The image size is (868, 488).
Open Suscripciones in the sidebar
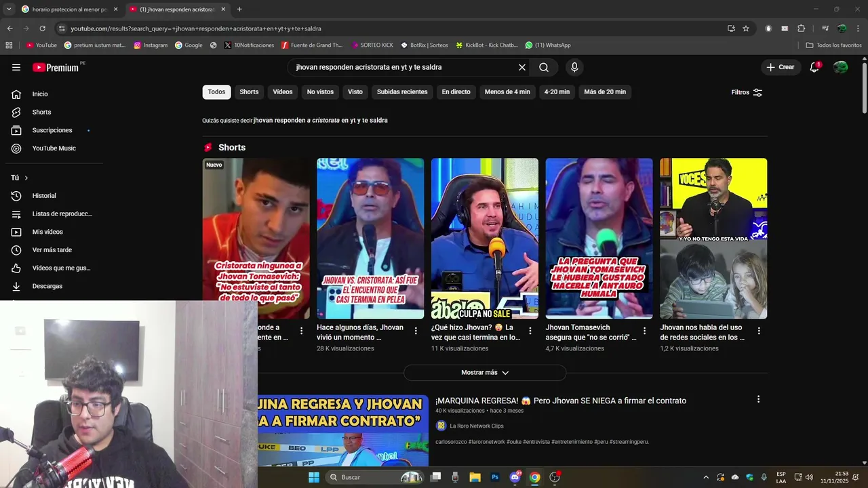(52, 130)
